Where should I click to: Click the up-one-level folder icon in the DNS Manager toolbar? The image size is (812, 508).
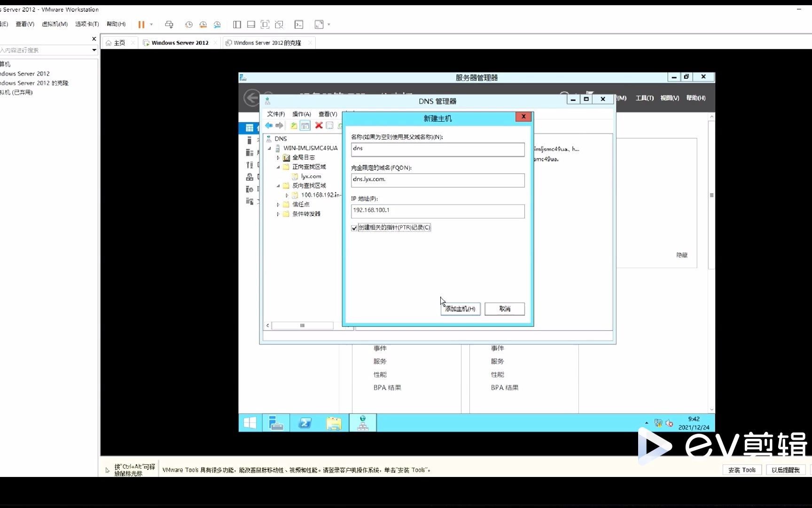(294, 126)
